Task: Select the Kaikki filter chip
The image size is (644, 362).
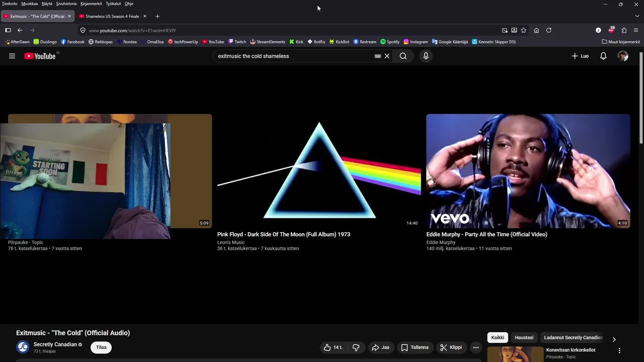Action: pos(498,337)
